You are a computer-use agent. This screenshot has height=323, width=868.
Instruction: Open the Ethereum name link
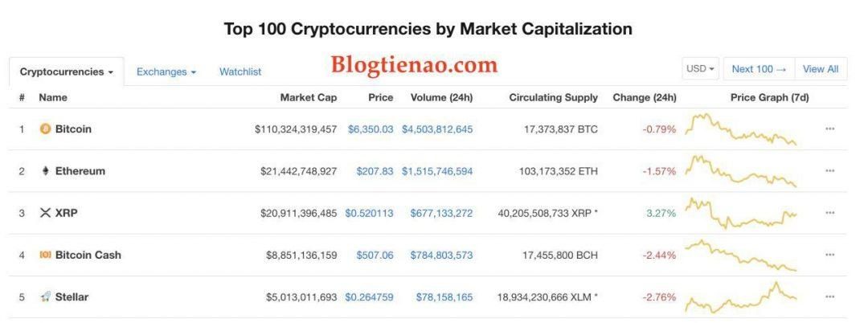tap(80, 171)
